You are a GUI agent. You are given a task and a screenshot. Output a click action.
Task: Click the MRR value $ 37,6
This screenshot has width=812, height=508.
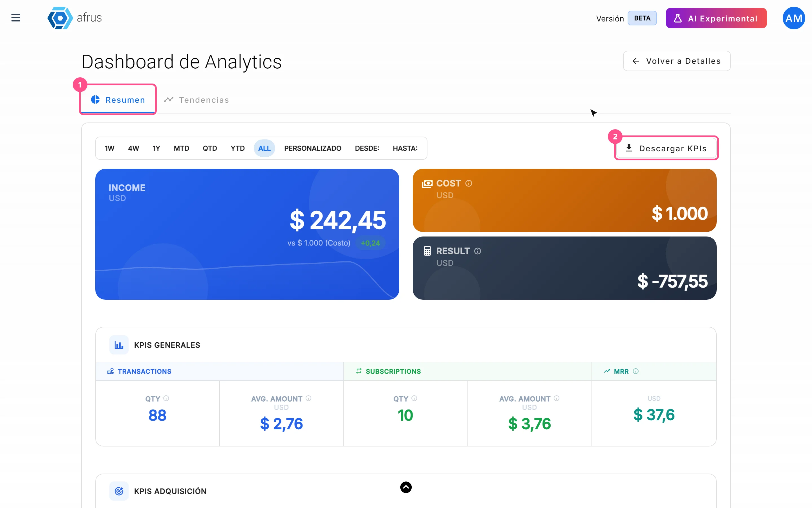[654, 415]
